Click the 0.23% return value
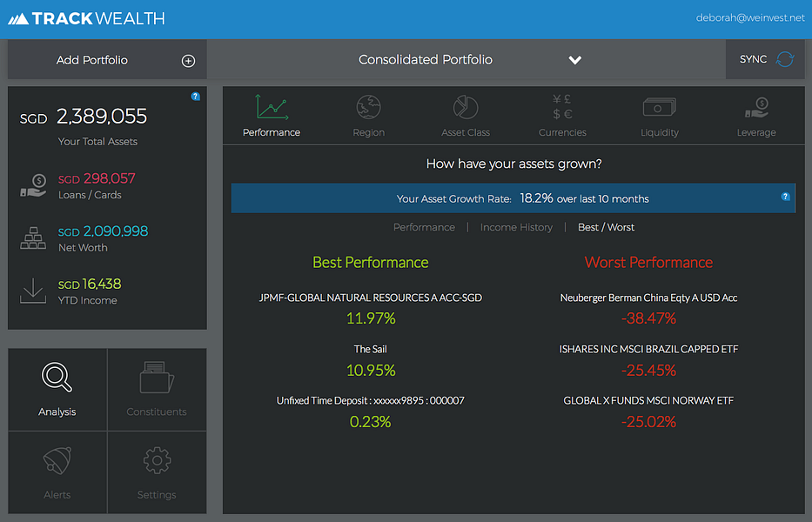 pyautogui.click(x=370, y=422)
